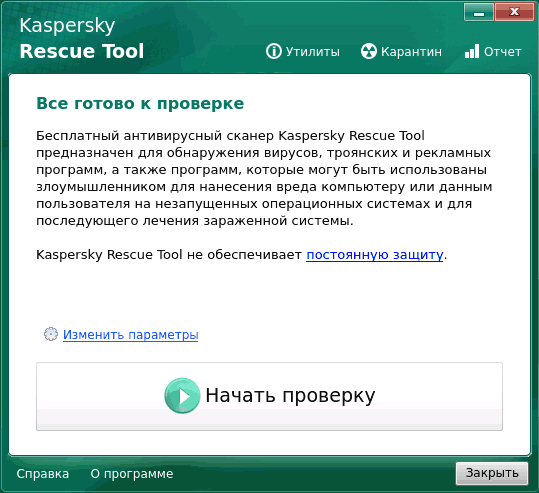This screenshot has height=493, width=539.
Task: Open О программе about link
Action: click(x=132, y=474)
